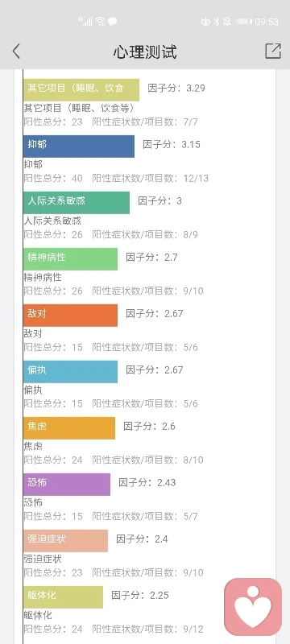This screenshot has width=290, height=644.
Task: Select the 强迫症状 peach bar
Action: click(x=66, y=540)
